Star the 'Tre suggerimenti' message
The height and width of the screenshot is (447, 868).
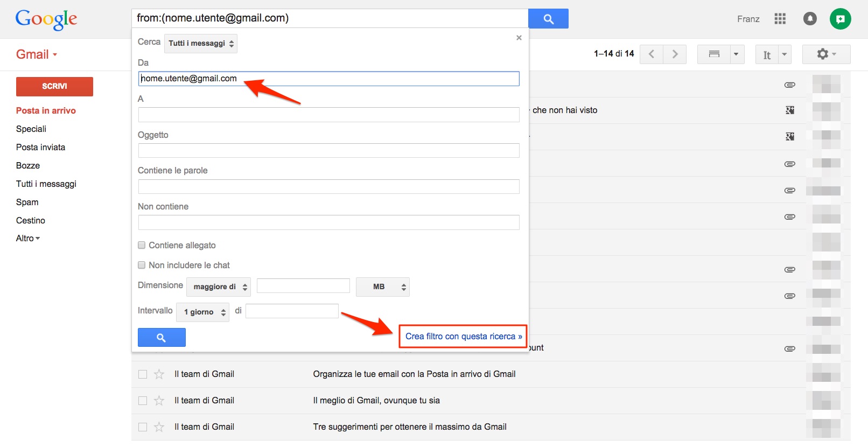pyautogui.click(x=159, y=427)
